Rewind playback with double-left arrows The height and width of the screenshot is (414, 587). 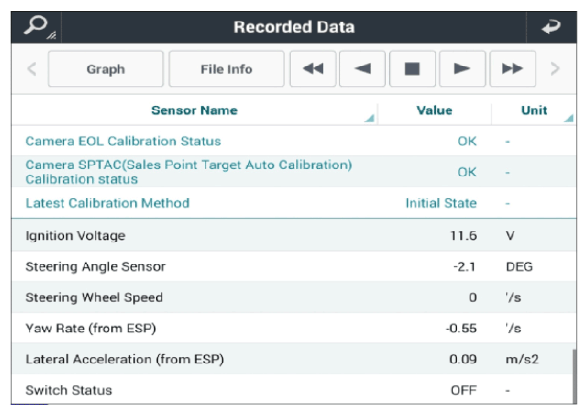(x=313, y=69)
